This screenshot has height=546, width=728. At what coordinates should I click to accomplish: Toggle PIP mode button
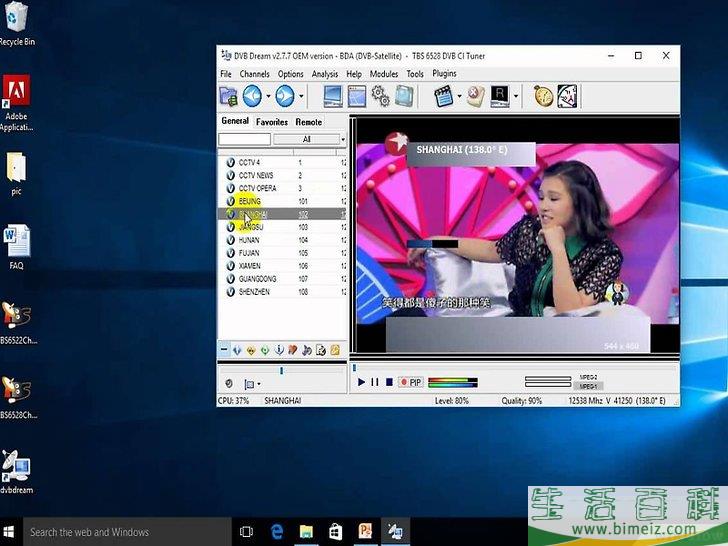pyautogui.click(x=410, y=382)
